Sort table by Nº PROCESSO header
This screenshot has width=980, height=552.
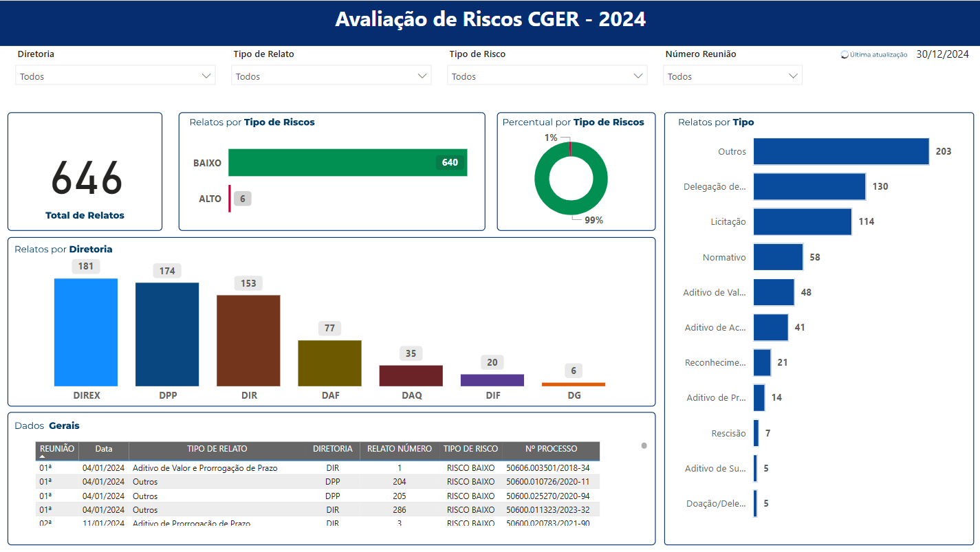(x=551, y=449)
